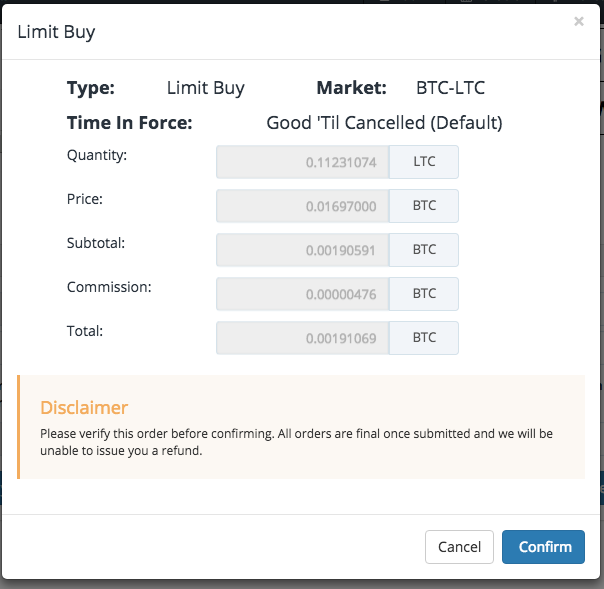Click the Limit Buy type value
The width and height of the screenshot is (604, 589).
206,89
